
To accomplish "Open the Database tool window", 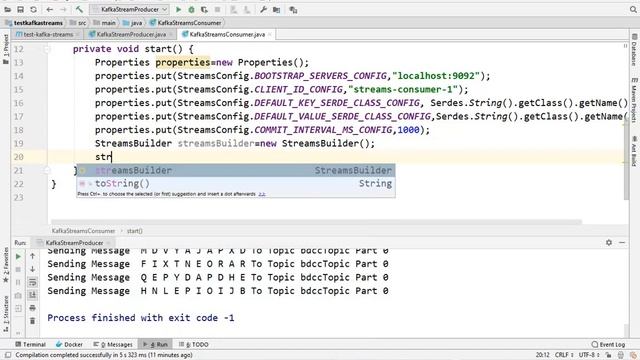I will 634,50.
